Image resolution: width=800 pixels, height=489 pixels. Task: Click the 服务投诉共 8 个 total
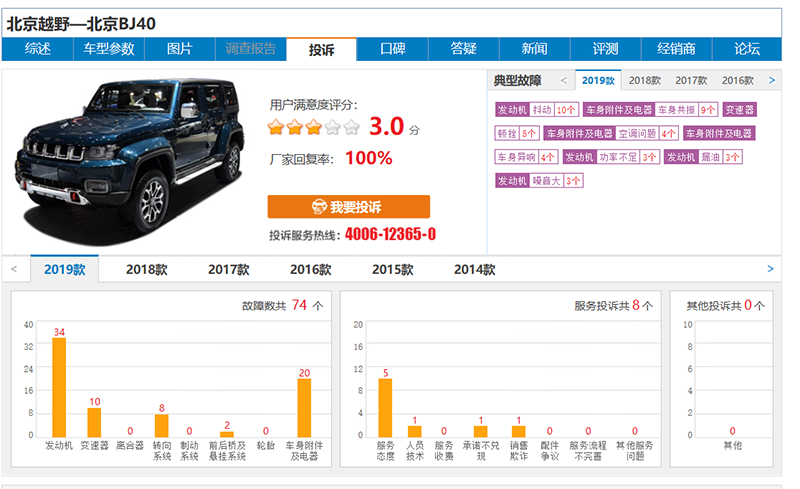click(x=613, y=305)
